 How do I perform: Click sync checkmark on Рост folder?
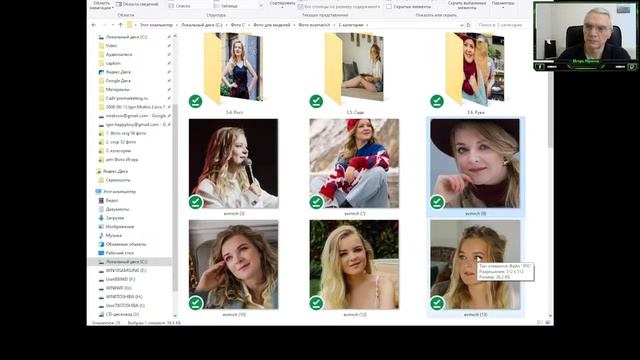click(x=196, y=101)
